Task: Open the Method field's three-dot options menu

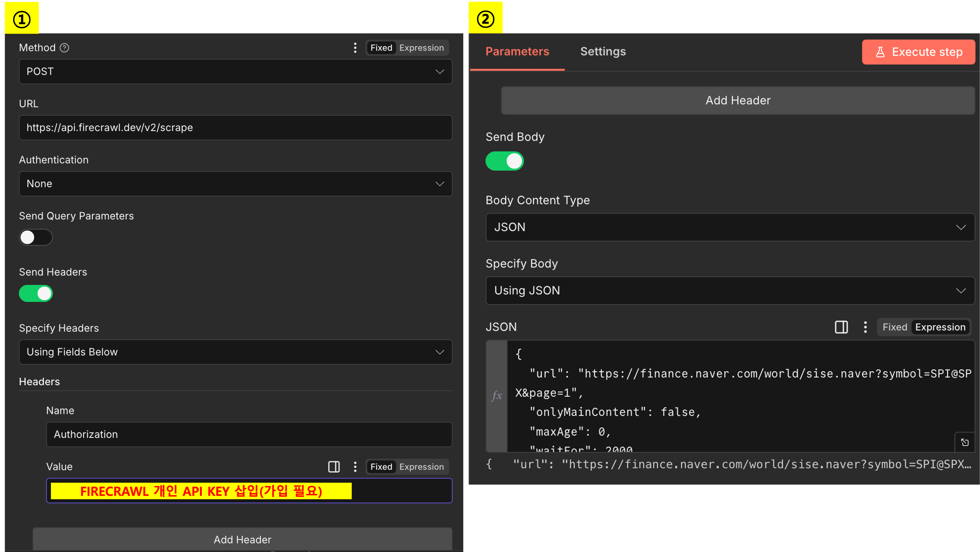Action: (355, 48)
